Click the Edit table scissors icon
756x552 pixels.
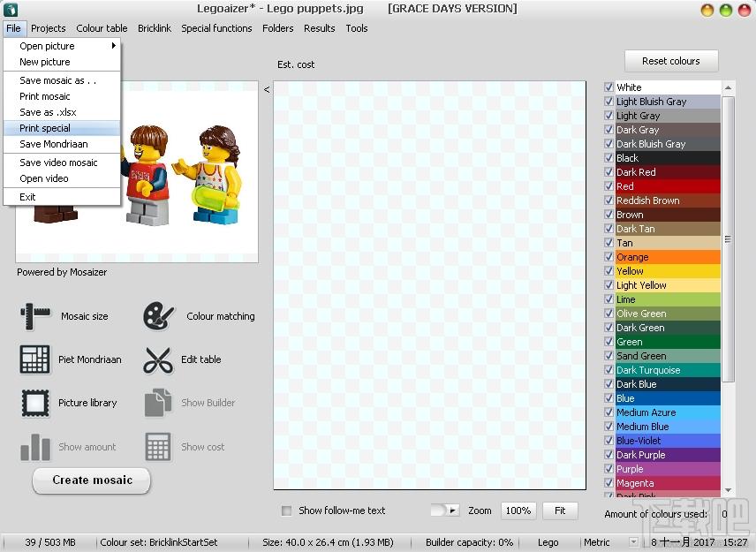point(158,359)
